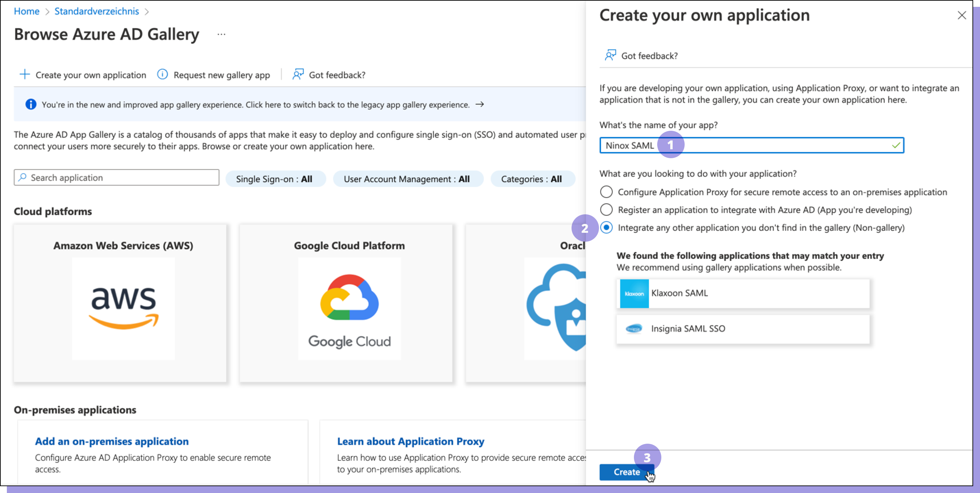
Task: Open the Single Sign-on filter
Action: pos(275,179)
